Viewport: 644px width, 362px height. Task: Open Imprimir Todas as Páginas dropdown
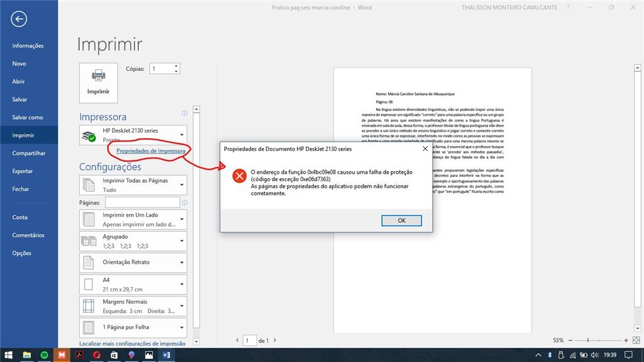tap(133, 184)
